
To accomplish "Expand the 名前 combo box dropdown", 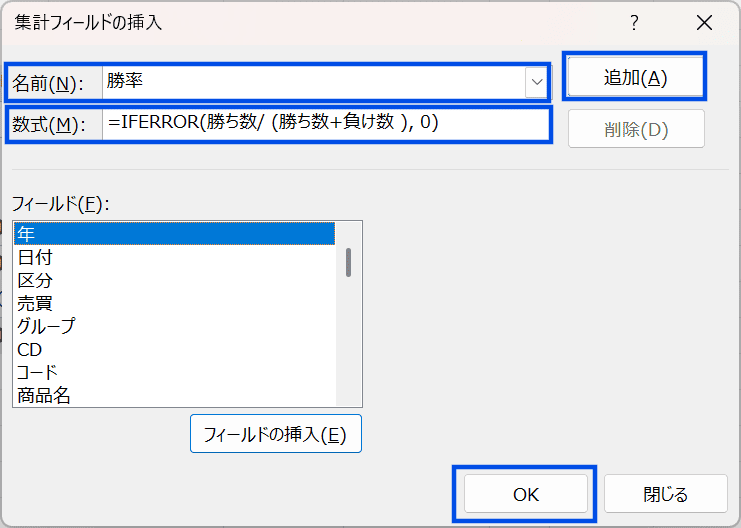I will [x=537, y=82].
